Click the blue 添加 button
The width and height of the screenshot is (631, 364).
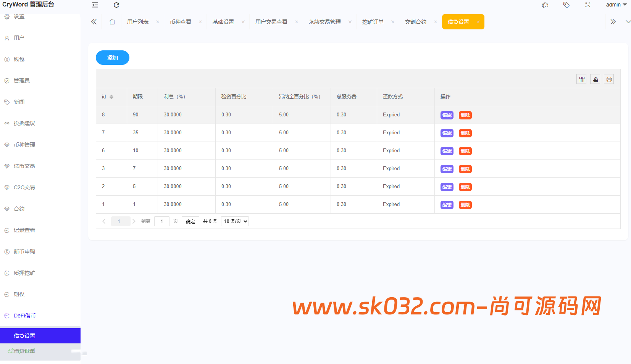113,58
